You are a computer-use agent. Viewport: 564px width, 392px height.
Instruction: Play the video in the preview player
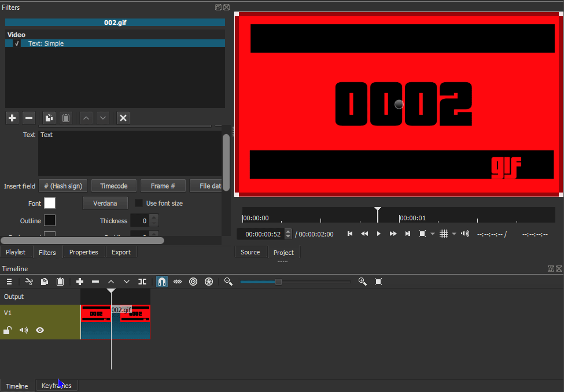coord(379,234)
